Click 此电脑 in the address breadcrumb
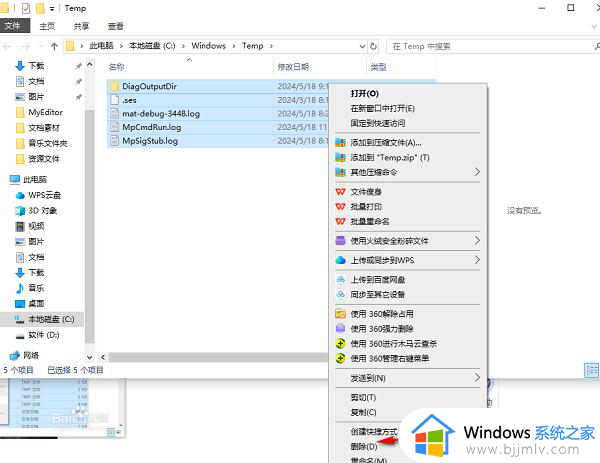The image size is (600, 463). (101, 46)
